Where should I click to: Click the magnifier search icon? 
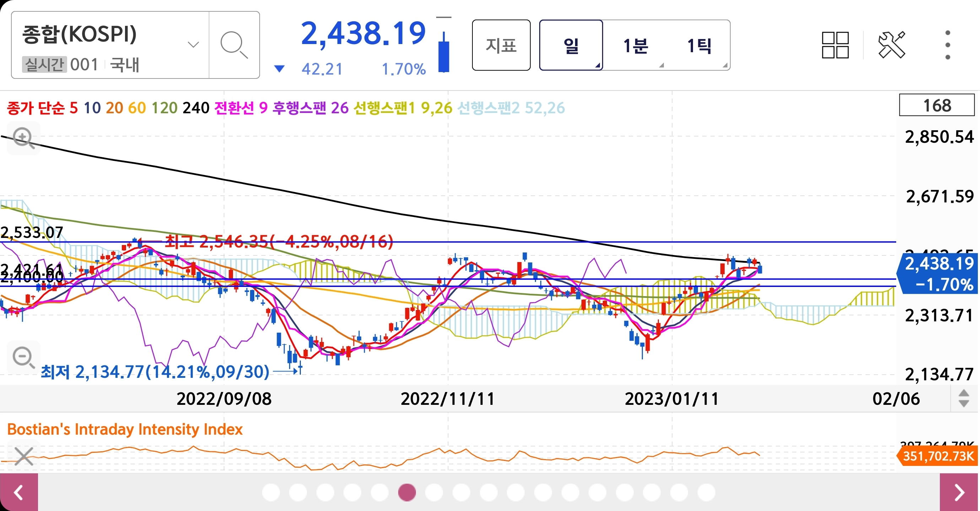pos(234,45)
